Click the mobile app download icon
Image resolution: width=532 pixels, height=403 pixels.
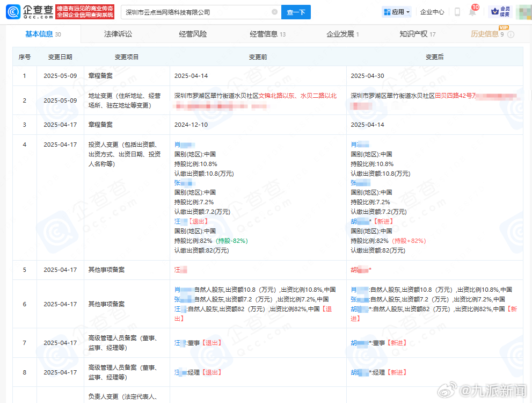click(x=457, y=12)
